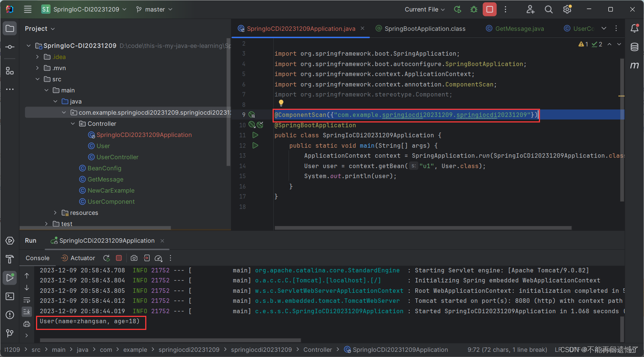Select the Console tab

pyautogui.click(x=38, y=258)
